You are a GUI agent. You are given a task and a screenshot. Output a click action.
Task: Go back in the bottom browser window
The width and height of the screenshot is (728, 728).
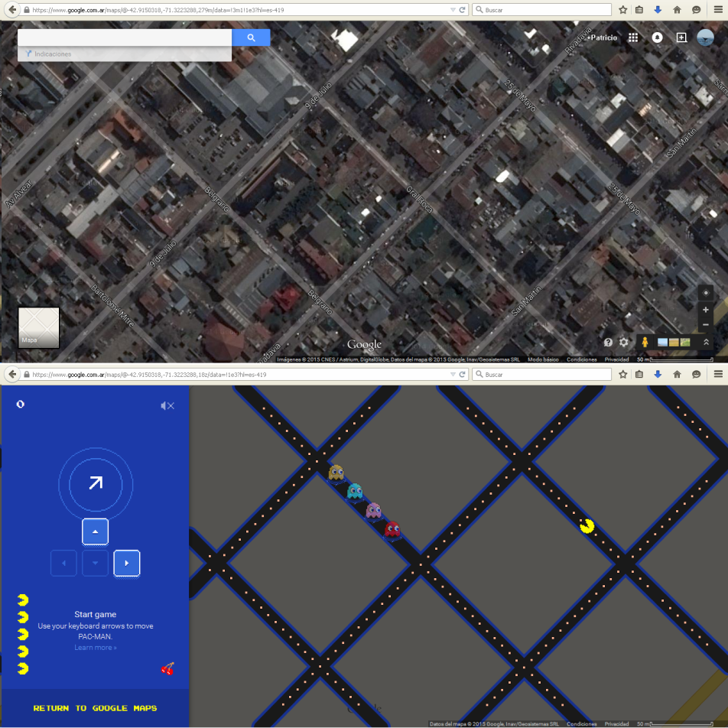tap(12, 374)
